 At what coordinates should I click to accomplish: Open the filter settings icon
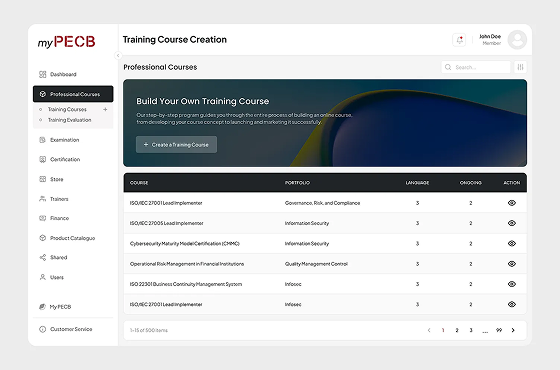pos(520,67)
